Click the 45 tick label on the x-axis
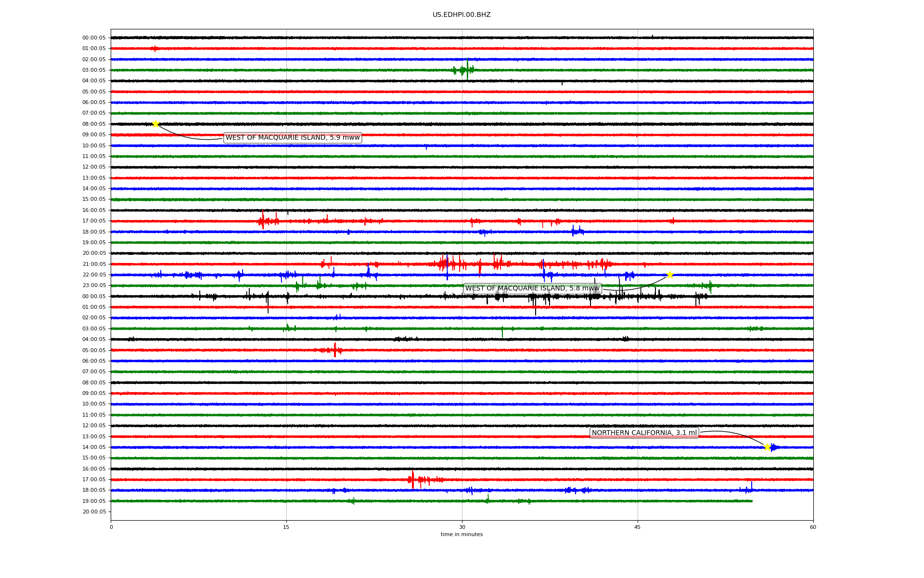The width and height of the screenshot is (924, 578). (x=638, y=527)
